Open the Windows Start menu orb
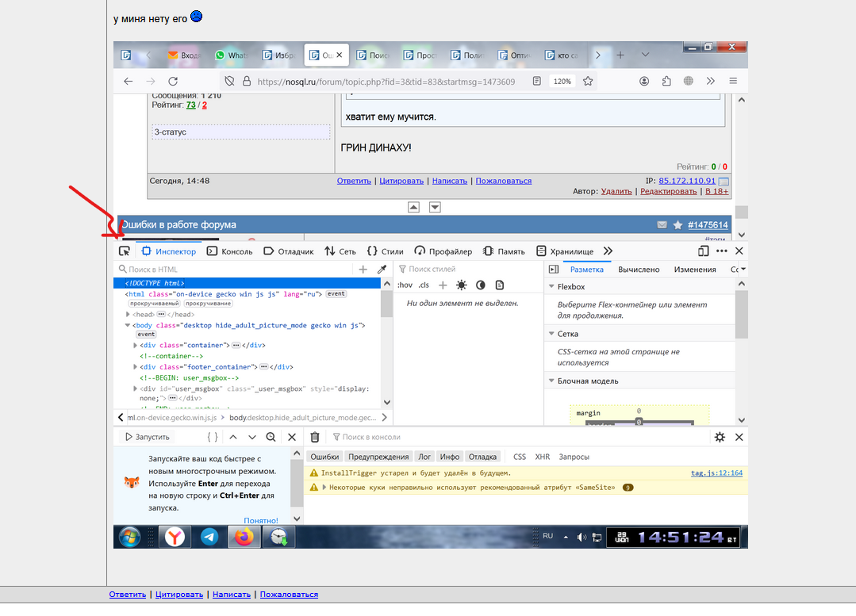 point(130,538)
